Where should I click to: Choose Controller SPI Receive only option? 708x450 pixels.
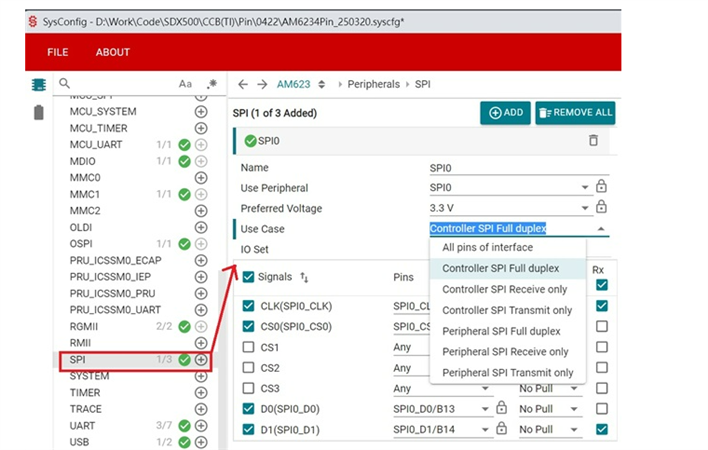508,289
